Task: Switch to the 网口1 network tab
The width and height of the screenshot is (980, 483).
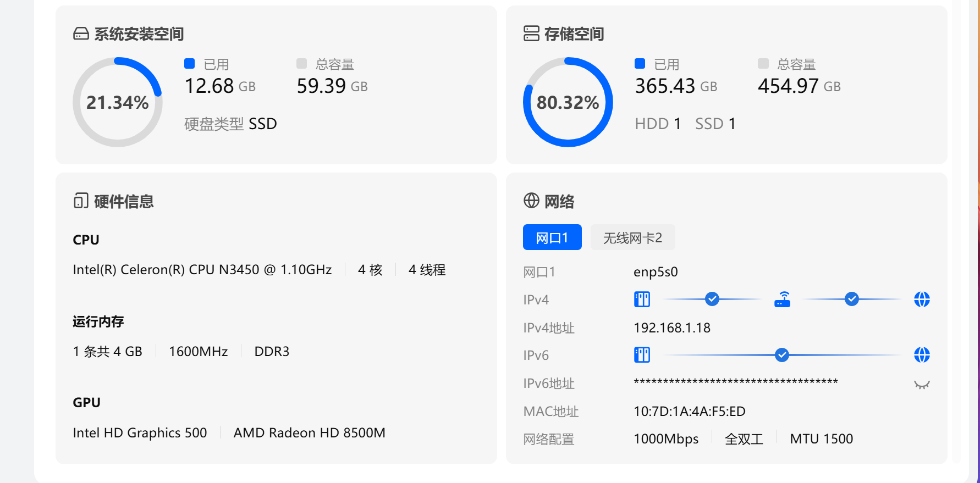Action: [552, 237]
